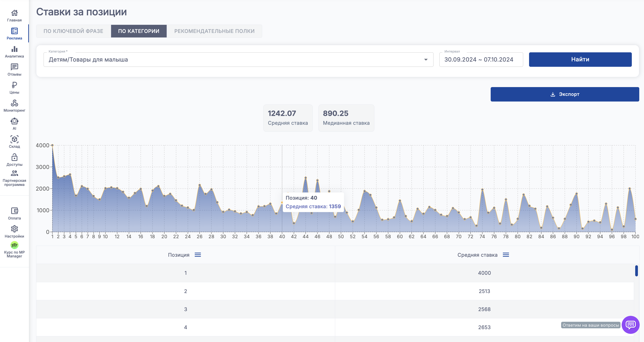Switch to По ключевой фразе tab
Image resolution: width=644 pixels, height=342 pixels.
click(73, 31)
